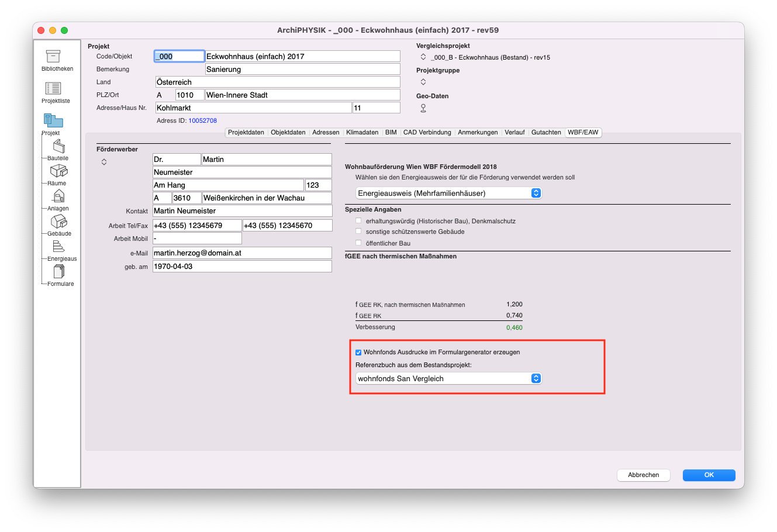Open the Projektgruppe selector stepper
The image size is (777, 532).
pos(423,82)
